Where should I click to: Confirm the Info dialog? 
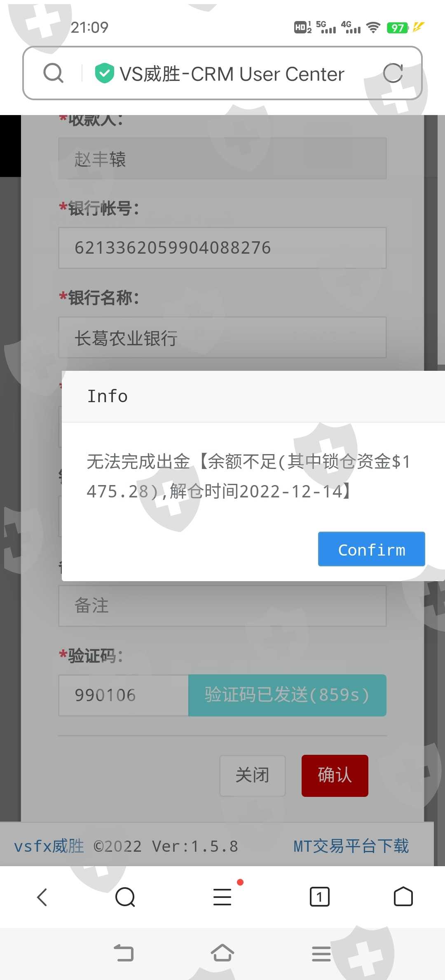pyautogui.click(x=371, y=549)
